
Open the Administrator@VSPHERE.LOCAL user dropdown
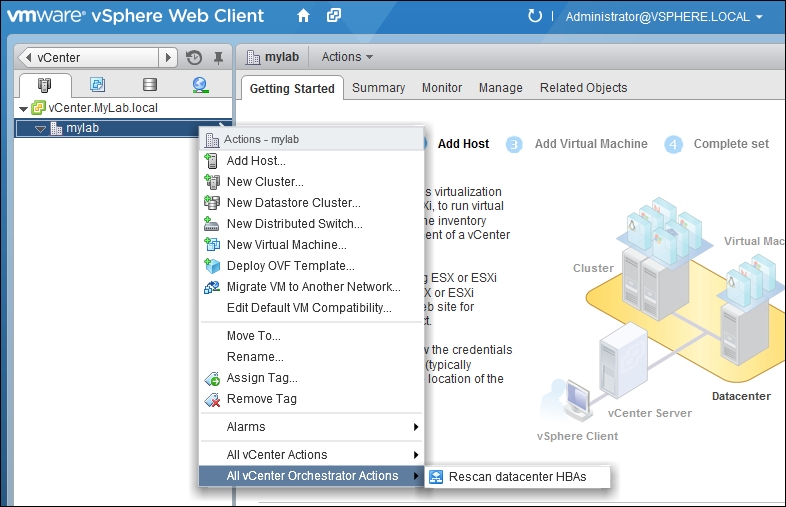pyautogui.click(x=664, y=17)
